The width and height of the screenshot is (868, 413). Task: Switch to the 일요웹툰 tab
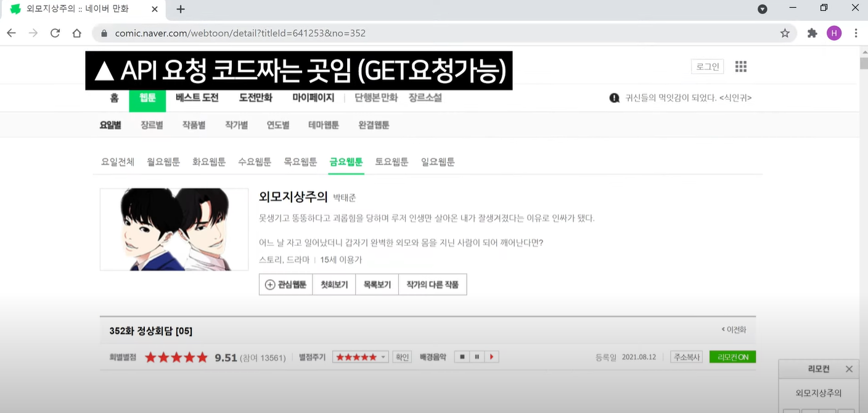[438, 162]
